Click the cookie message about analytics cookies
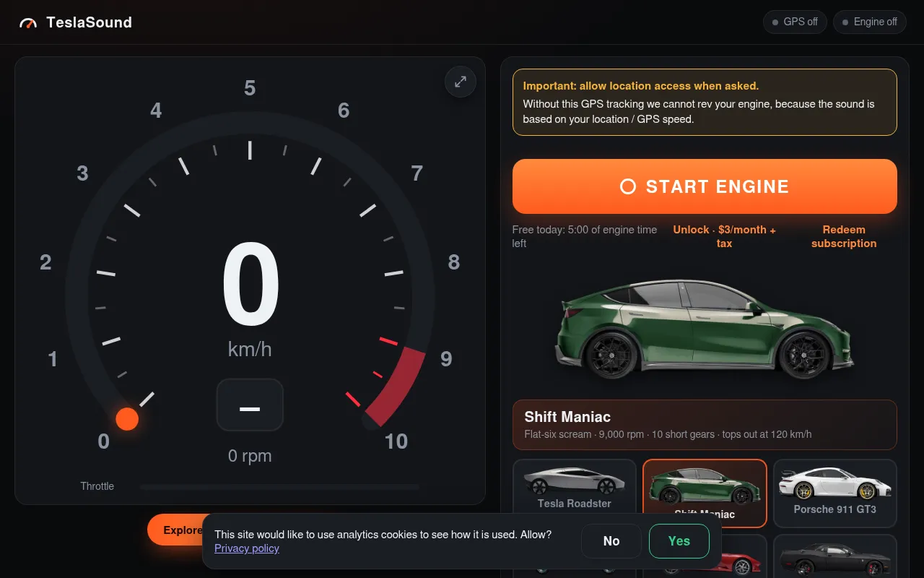Screen dimensions: 924x578 coord(383,535)
